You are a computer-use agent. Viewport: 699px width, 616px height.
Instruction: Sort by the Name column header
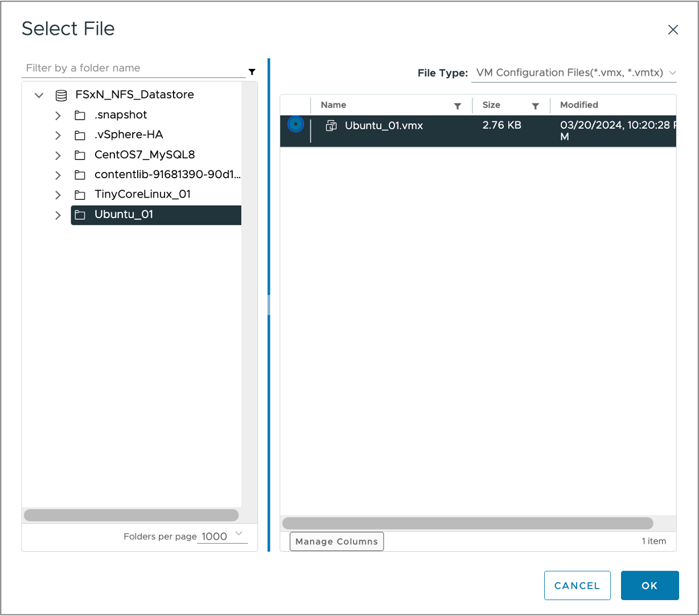tap(334, 105)
